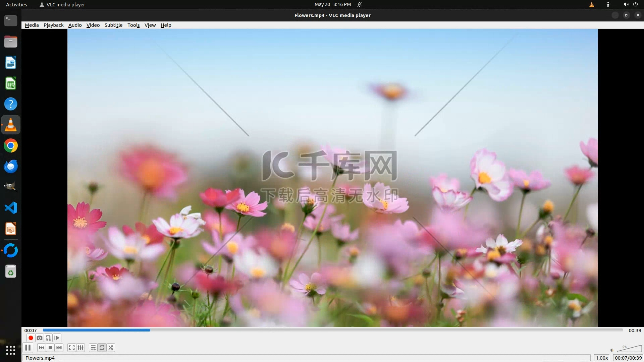Stop playback
This screenshot has width=644, height=362.
(x=50, y=348)
